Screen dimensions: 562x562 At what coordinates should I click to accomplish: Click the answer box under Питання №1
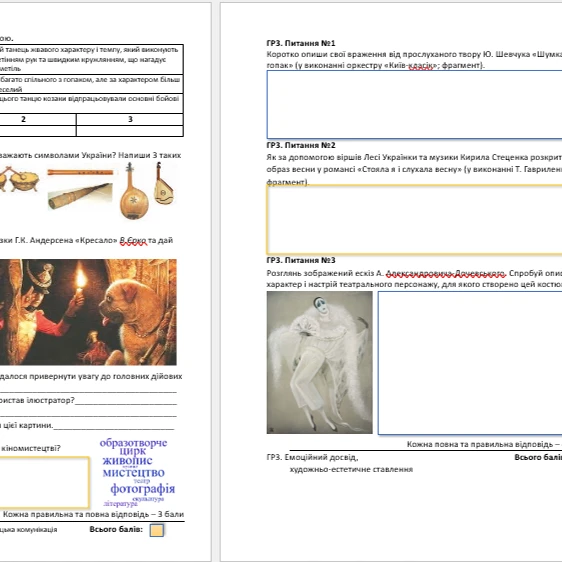pos(414,104)
